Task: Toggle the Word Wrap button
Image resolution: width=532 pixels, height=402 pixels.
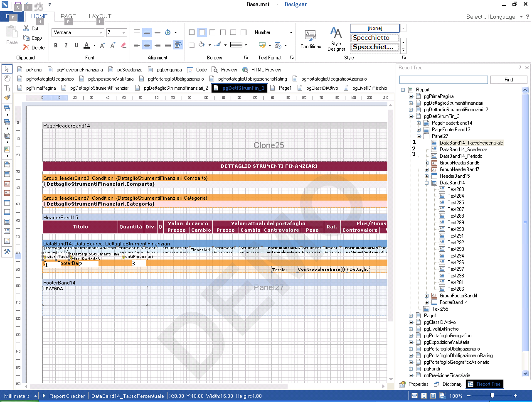Action: (178, 45)
